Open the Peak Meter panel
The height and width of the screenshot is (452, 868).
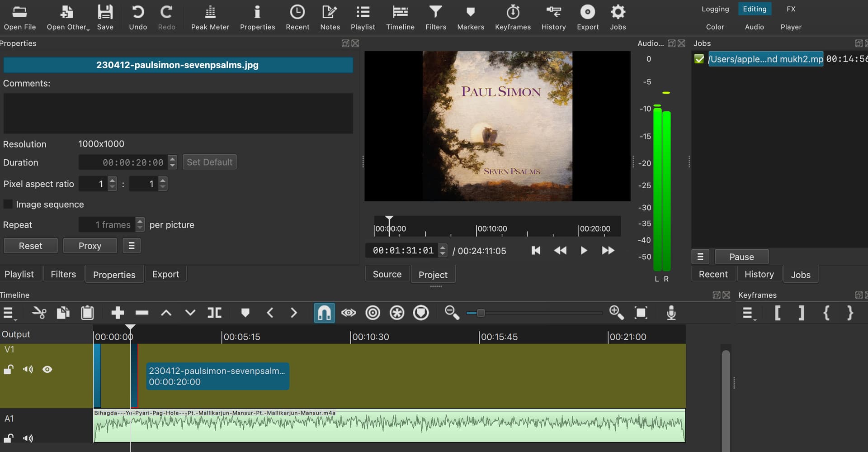point(210,17)
